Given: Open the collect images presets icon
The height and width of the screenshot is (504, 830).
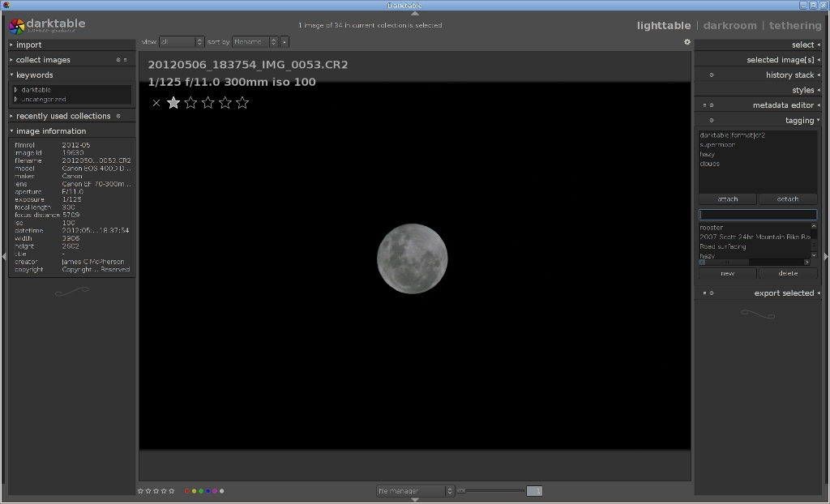Looking at the screenshot, I should pyautogui.click(x=126, y=60).
